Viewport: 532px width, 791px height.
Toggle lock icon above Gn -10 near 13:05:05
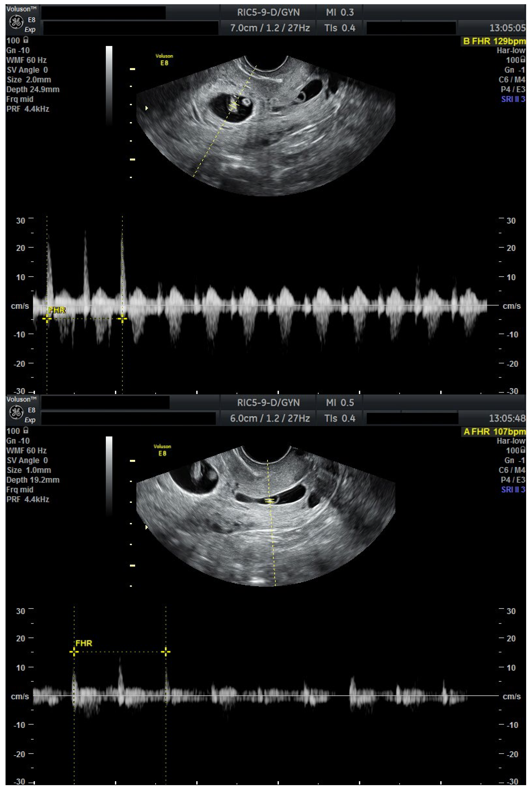click(x=26, y=40)
